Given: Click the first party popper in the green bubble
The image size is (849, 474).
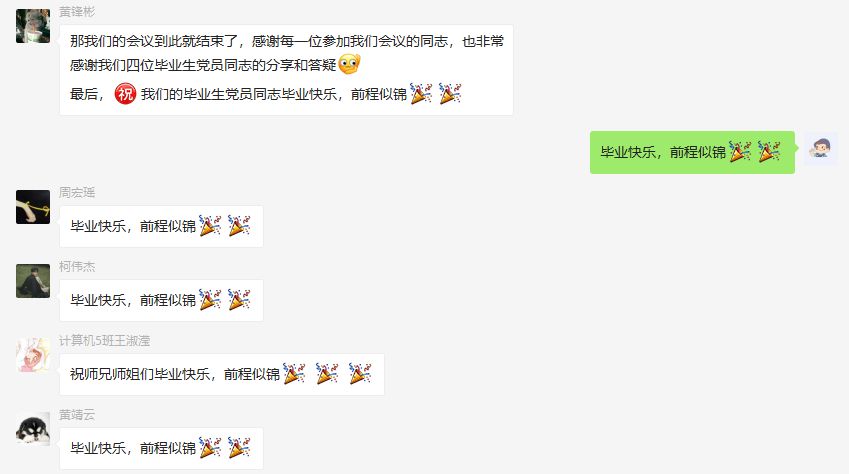Looking at the screenshot, I should (740, 152).
